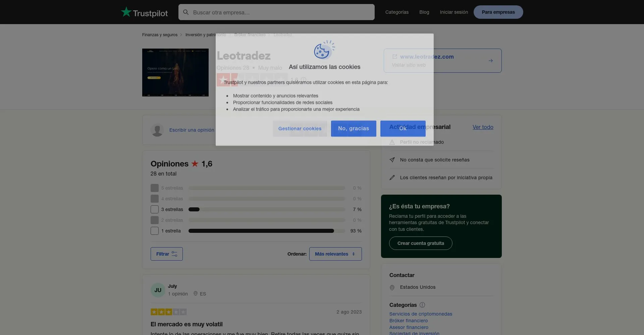Image resolution: width=644 pixels, height=335 pixels.
Task: Check the 1 estrella filter box
Action: tap(155, 231)
